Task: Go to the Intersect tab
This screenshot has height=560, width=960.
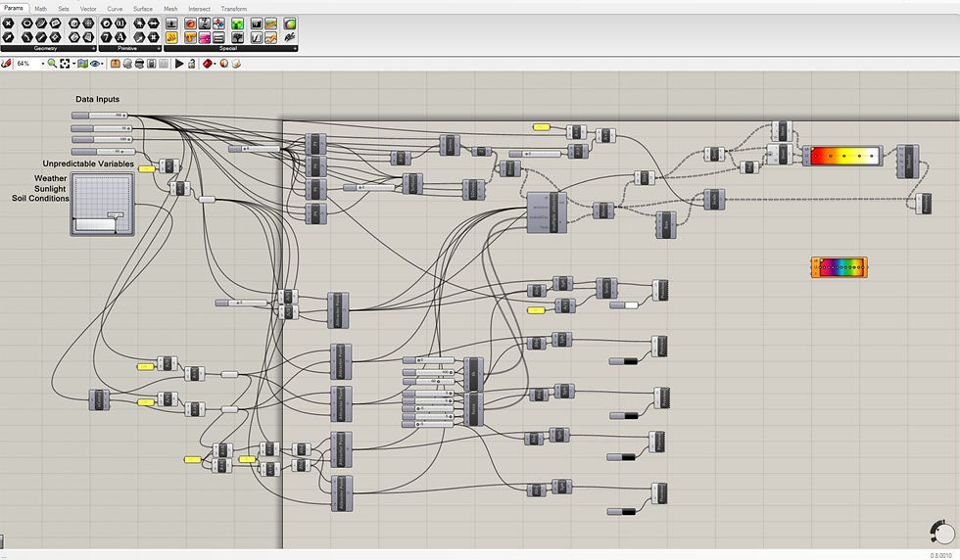Action: click(199, 9)
